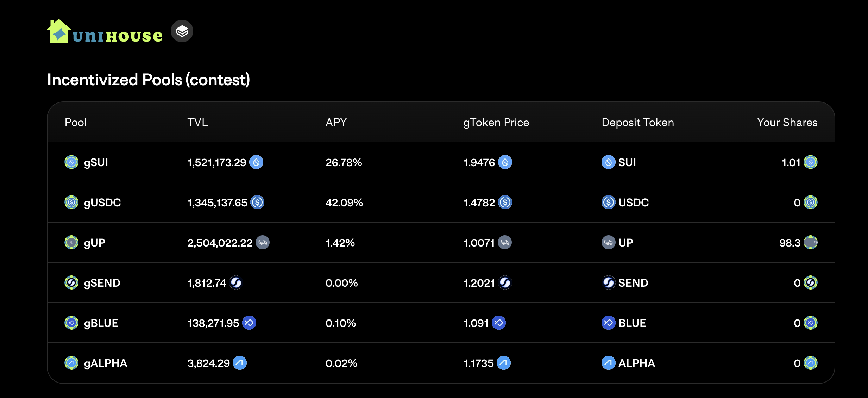Click the SEND deposit token icon

pyautogui.click(x=608, y=283)
